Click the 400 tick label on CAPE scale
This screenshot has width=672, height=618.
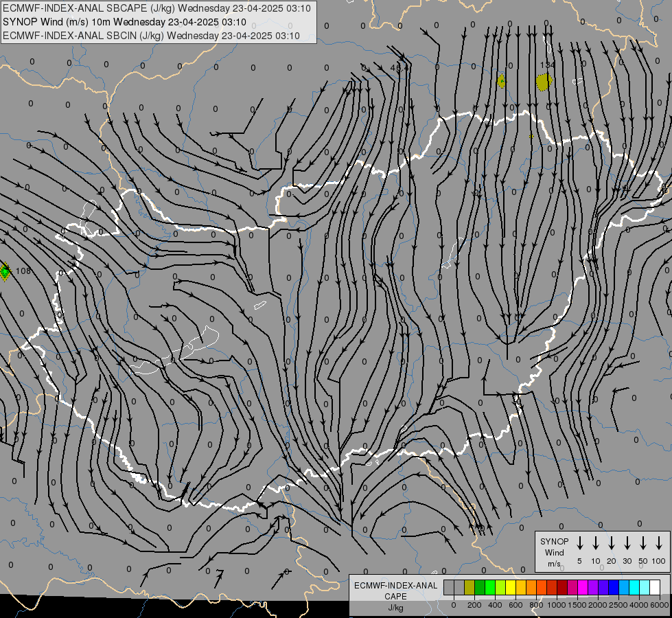pyautogui.click(x=495, y=605)
